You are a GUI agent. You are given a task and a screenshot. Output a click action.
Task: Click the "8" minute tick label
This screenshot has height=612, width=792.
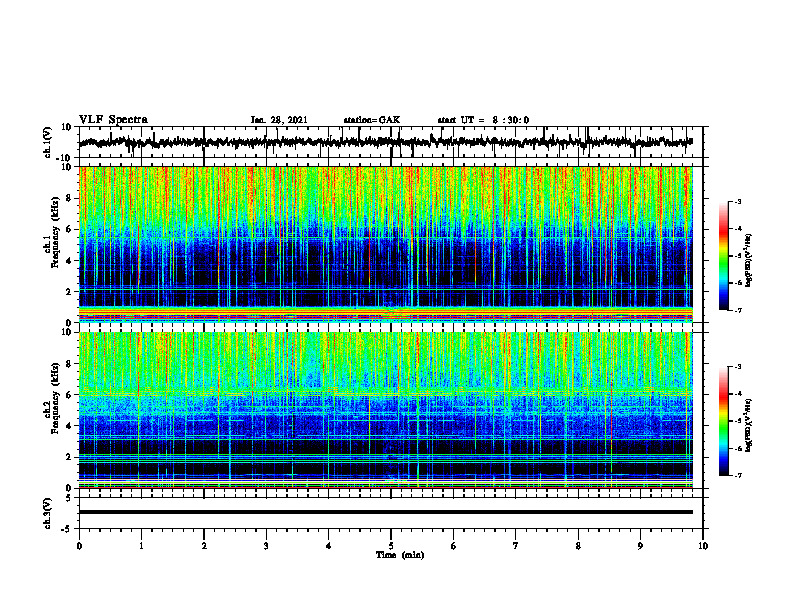coord(578,546)
